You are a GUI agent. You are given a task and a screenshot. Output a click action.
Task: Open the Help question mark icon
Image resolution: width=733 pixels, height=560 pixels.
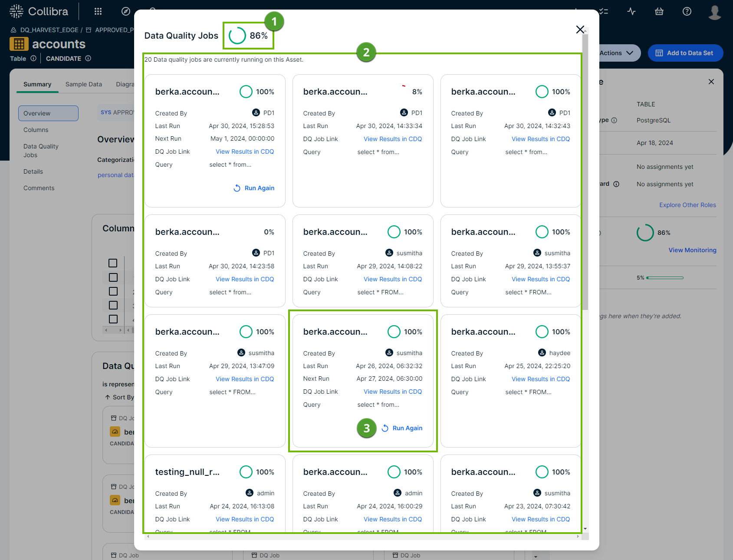point(687,11)
